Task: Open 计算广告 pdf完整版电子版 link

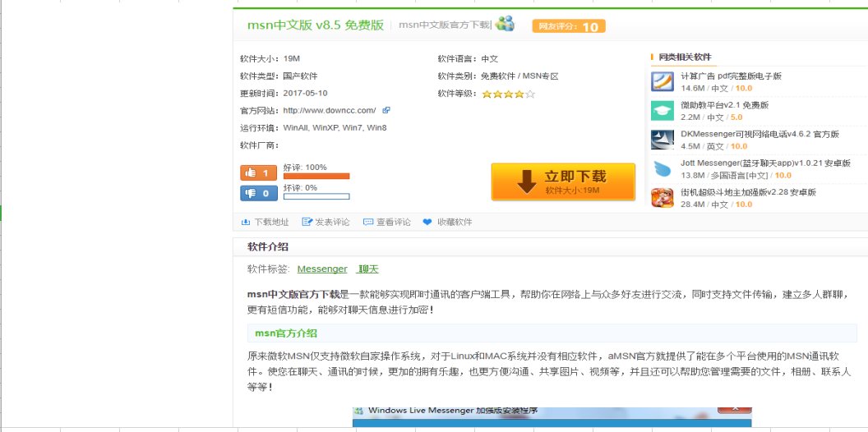Action: pos(731,76)
